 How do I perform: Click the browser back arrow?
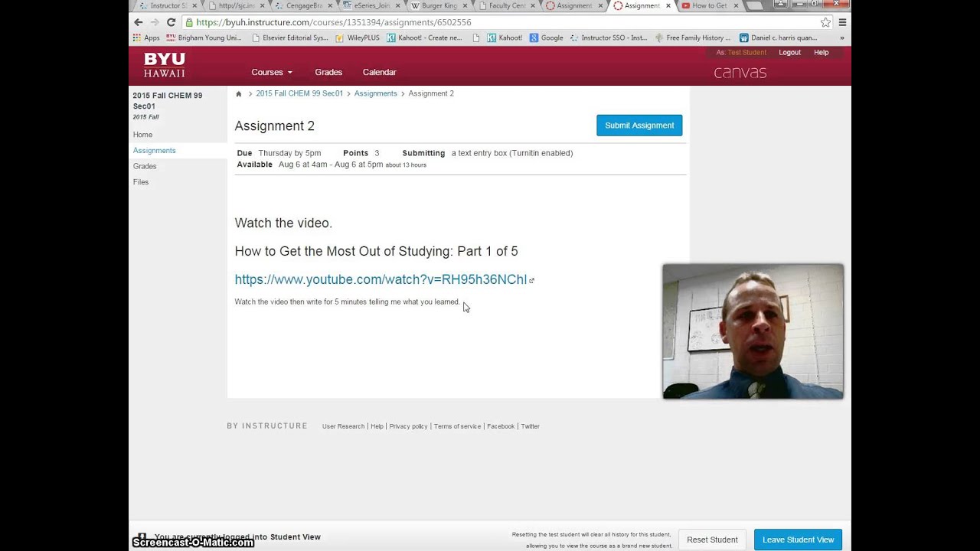[138, 22]
